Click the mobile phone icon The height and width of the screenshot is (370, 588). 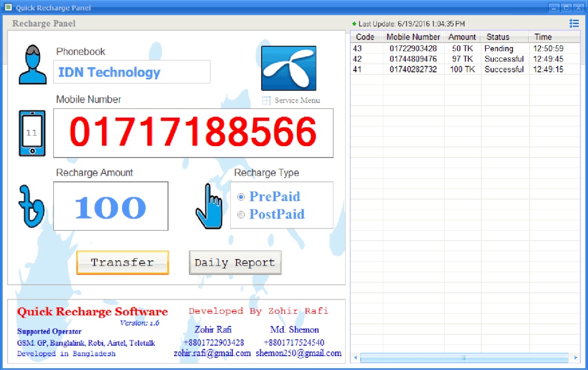[x=32, y=133]
